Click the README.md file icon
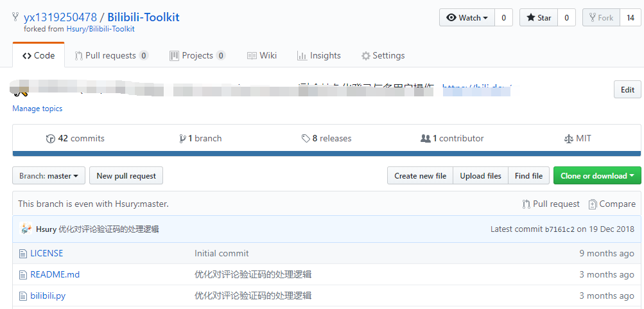 (x=23, y=274)
